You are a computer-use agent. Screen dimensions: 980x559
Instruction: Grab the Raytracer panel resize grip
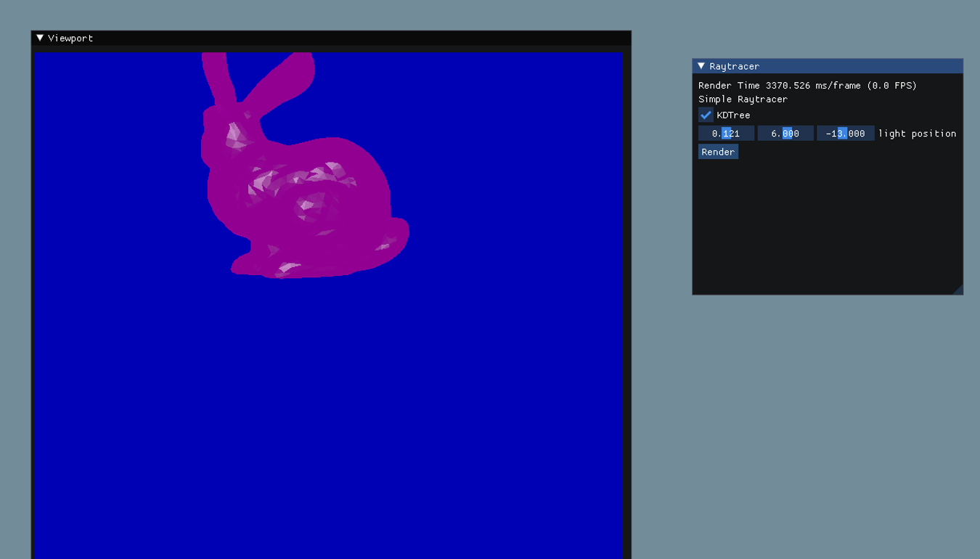(x=958, y=290)
